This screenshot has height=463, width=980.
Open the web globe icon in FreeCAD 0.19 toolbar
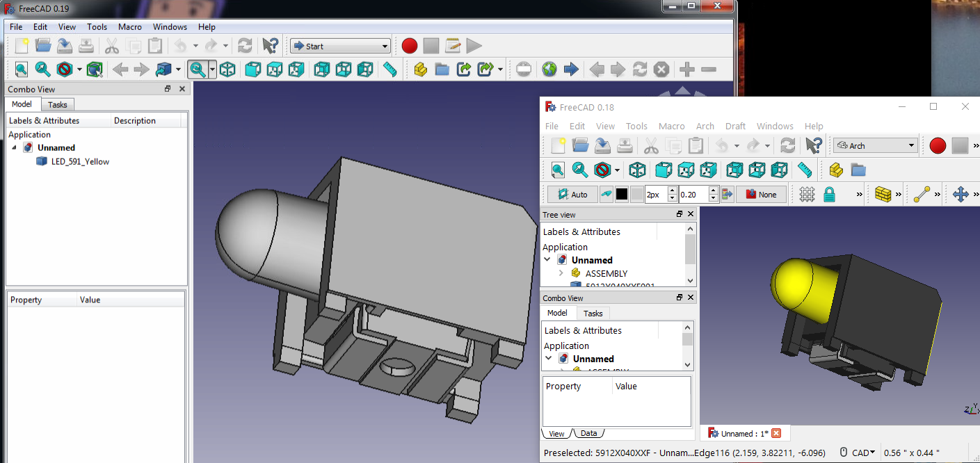tap(549, 70)
